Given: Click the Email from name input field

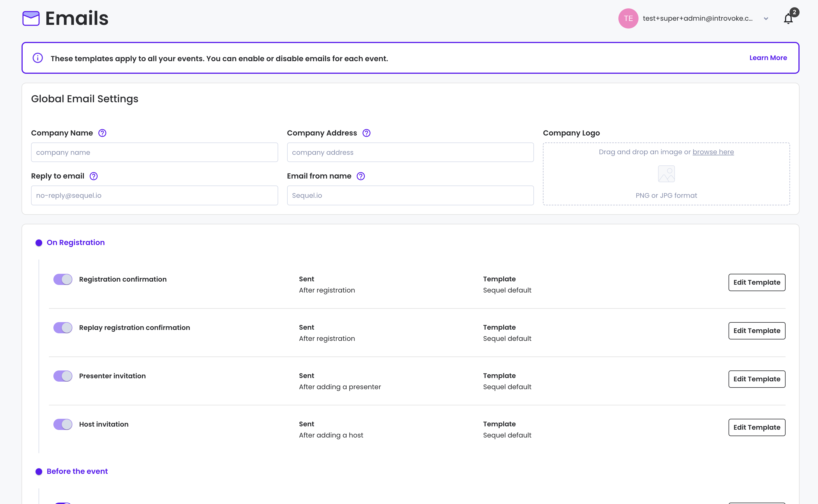Looking at the screenshot, I should (x=410, y=195).
